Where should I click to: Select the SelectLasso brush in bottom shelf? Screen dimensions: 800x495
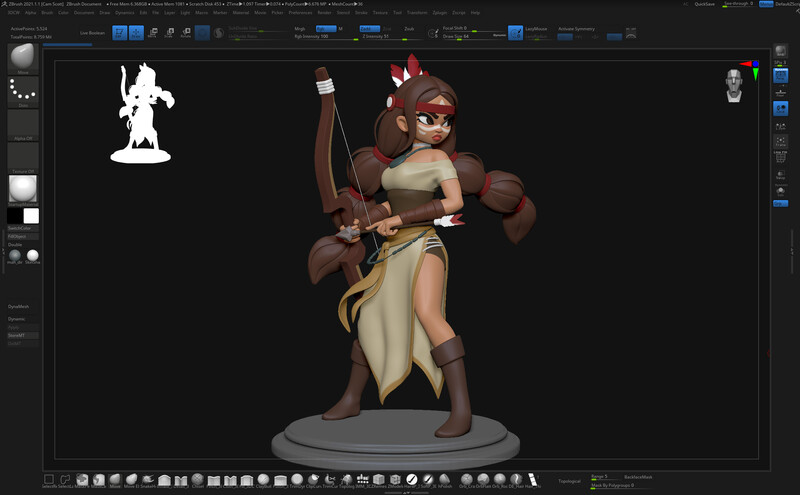pos(65,480)
